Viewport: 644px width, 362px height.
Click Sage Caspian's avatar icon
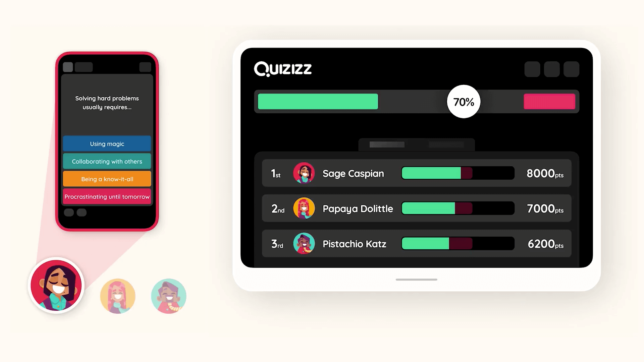tap(304, 173)
